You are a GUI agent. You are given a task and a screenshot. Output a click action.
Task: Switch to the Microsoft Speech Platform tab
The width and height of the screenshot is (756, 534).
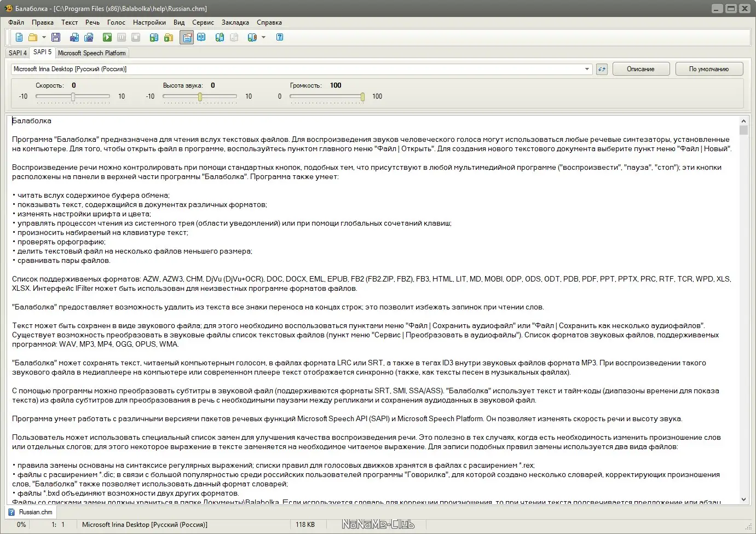pyautogui.click(x=91, y=53)
